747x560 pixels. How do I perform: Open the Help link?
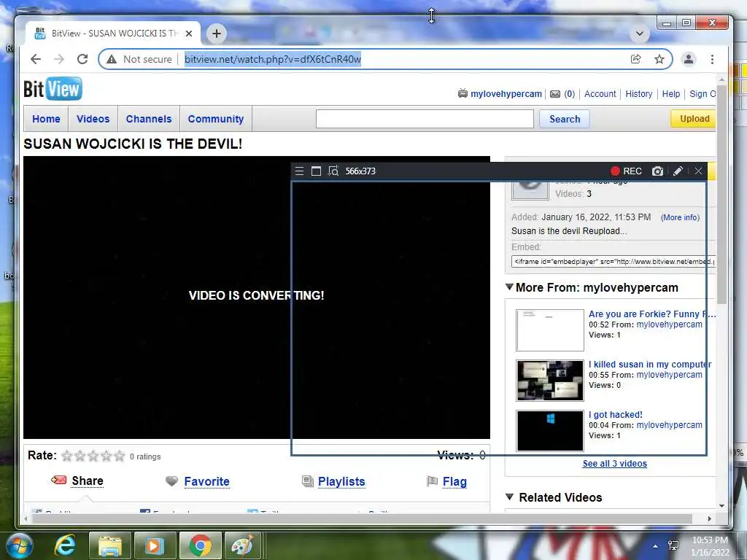pos(671,94)
